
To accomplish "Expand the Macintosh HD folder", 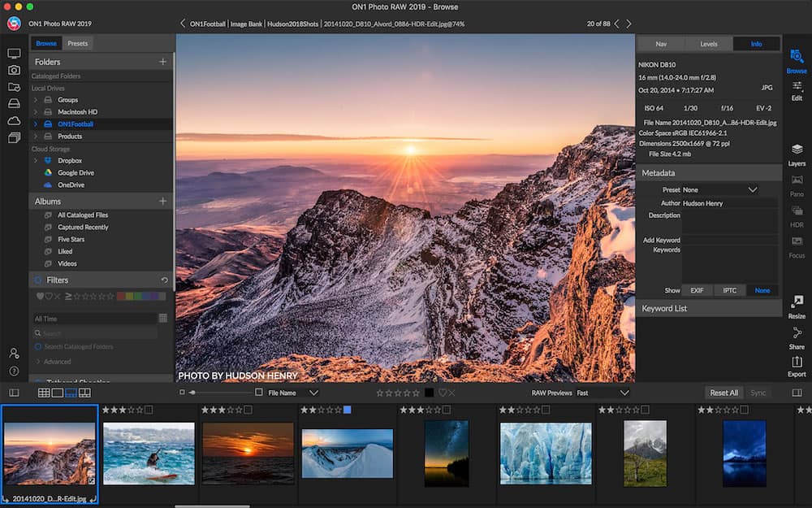I will point(35,112).
